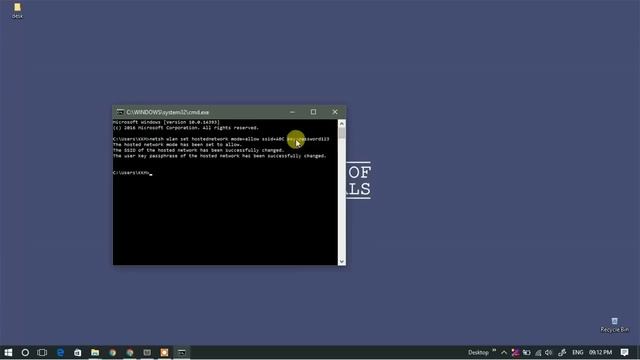Screen dimensions: 640x360
Task: Open the cmd.exe title bar system icon
Action: pyautogui.click(x=120, y=112)
